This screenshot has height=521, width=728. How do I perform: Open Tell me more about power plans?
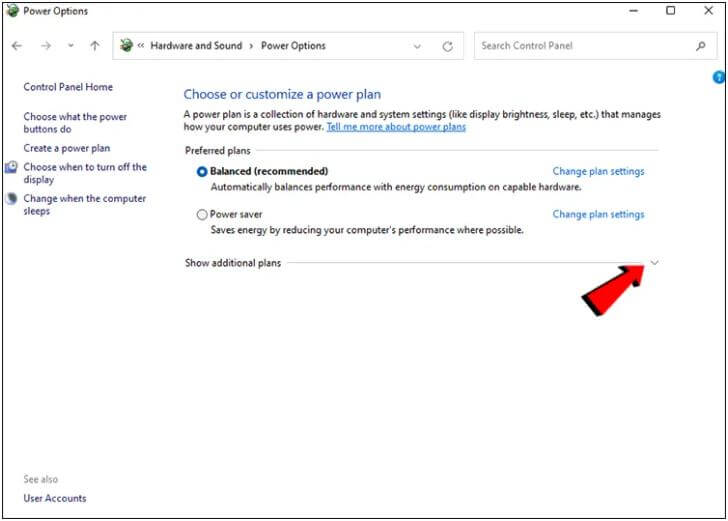pos(396,127)
